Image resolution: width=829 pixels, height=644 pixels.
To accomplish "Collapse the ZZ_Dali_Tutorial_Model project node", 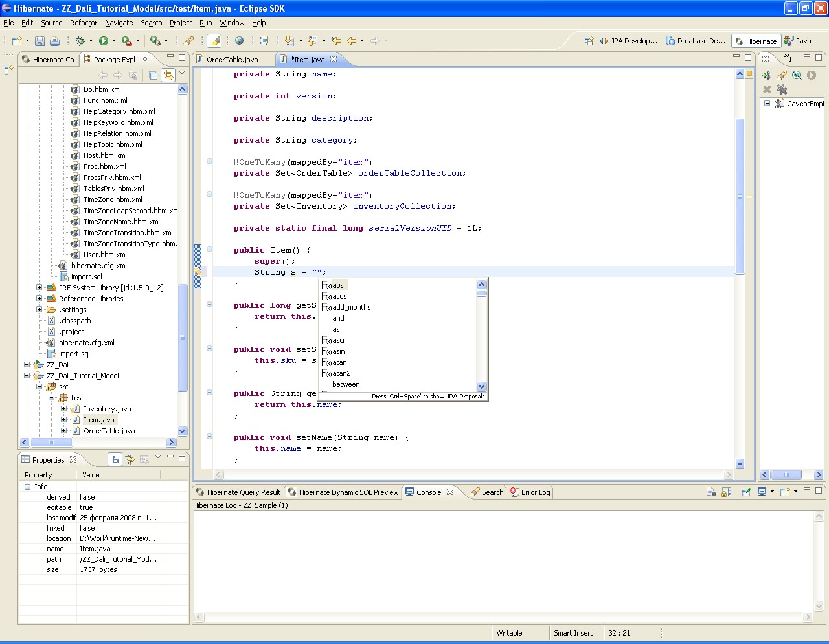I will [27, 376].
